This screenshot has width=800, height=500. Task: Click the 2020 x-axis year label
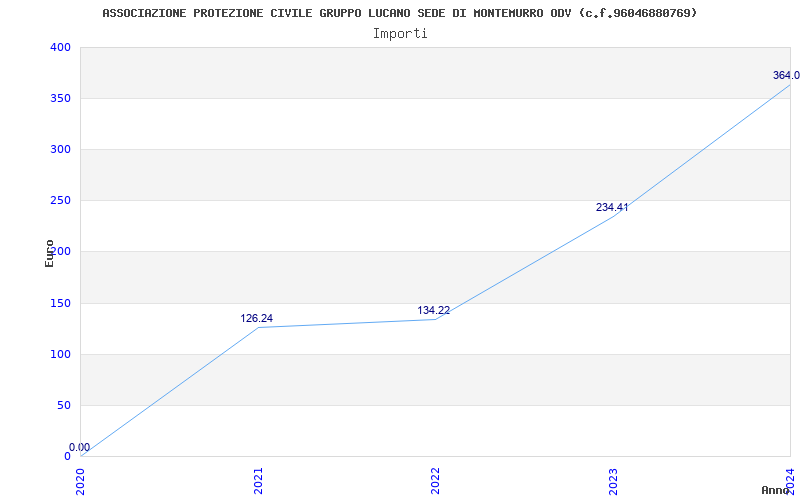point(81,480)
